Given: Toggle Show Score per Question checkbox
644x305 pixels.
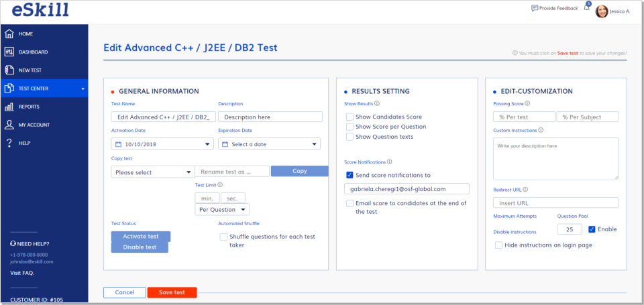Looking at the screenshot, I should pos(350,127).
